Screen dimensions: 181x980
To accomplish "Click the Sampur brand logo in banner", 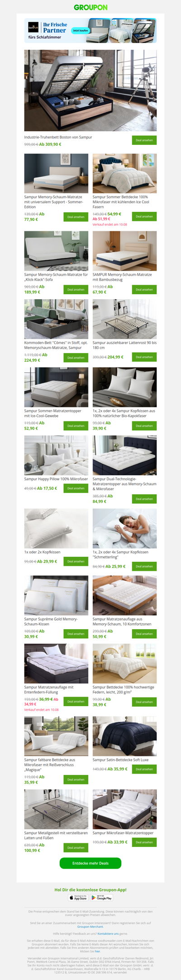I will (33, 28).
